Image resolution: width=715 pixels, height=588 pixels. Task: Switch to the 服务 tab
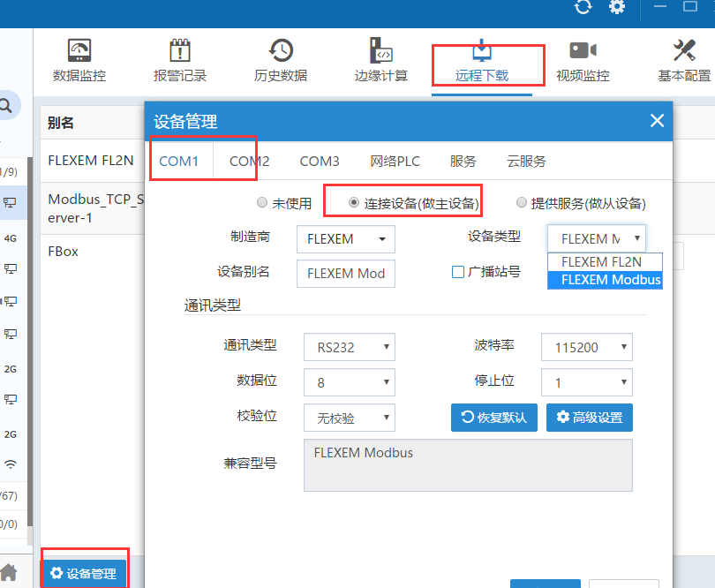[x=463, y=161]
